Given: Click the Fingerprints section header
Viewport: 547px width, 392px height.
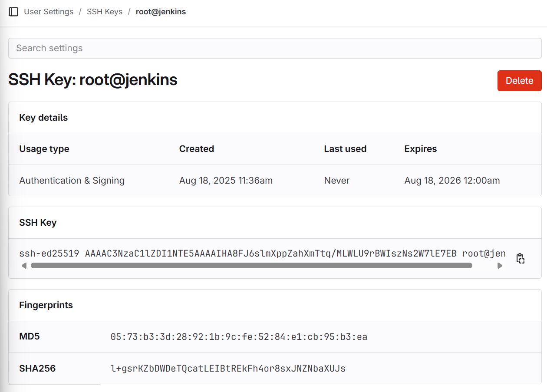Looking at the screenshot, I should [x=46, y=305].
